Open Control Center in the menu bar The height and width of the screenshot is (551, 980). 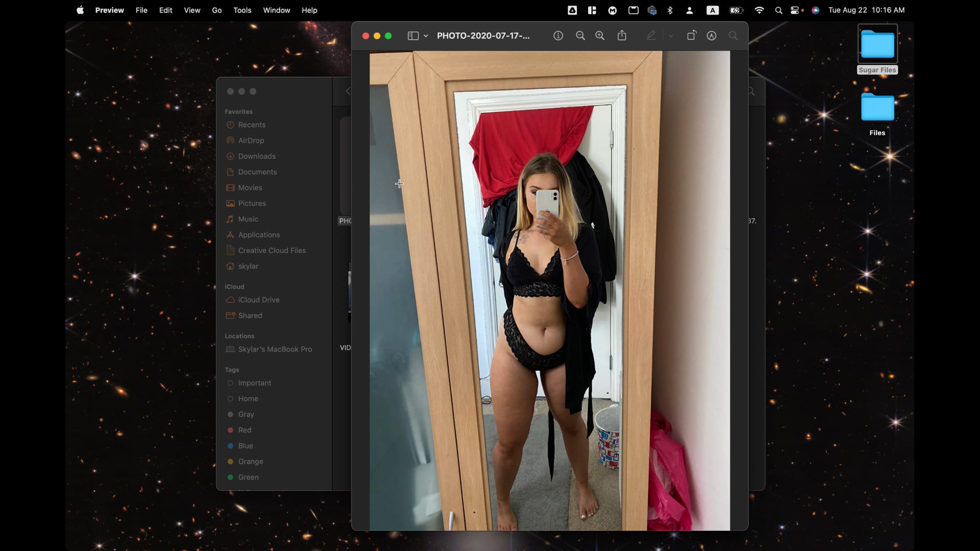(x=795, y=10)
